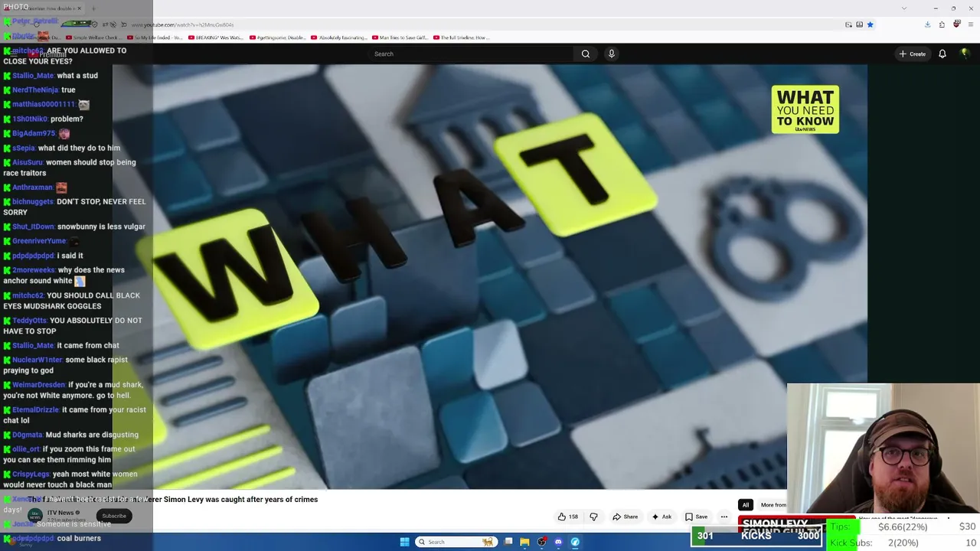This screenshot has width=980, height=551.
Task: Click the Kick Subs goal bar
Action: 903,543
